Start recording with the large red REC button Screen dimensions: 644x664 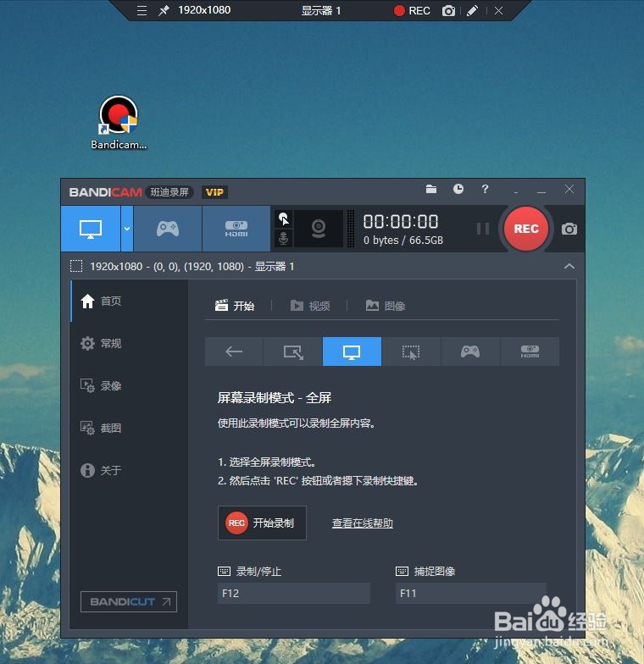525,229
